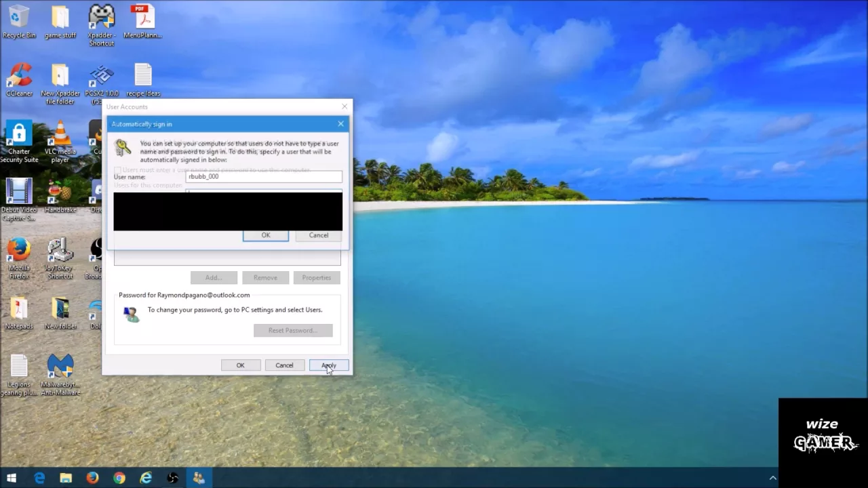Confirm the 'Automatically sign in' dialog with OK

(266, 235)
